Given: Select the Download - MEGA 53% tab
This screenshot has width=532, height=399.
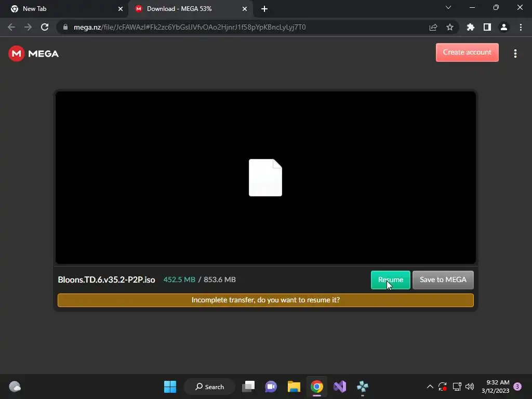Looking at the screenshot, I should [x=190, y=9].
